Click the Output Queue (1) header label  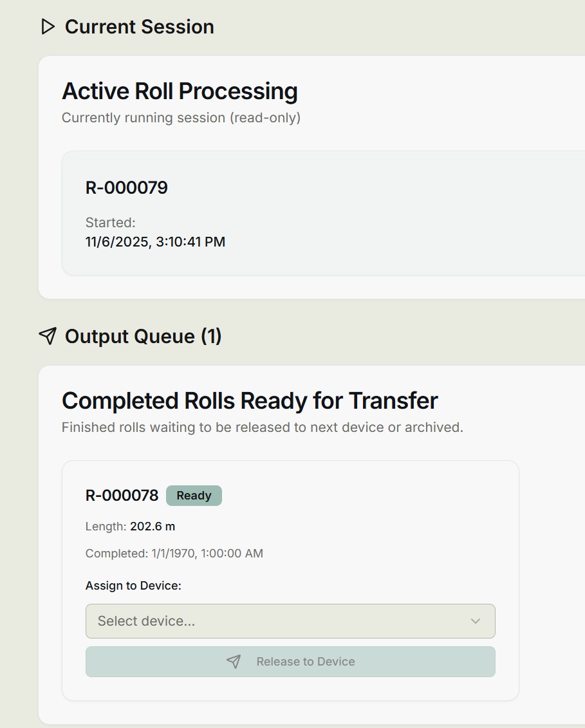click(143, 336)
